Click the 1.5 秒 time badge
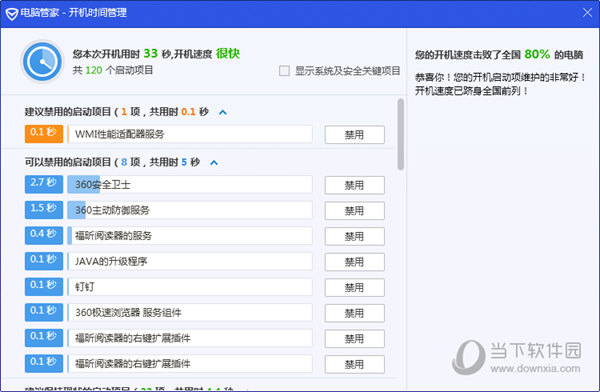Screen dimensions: 600x392 click(44, 210)
